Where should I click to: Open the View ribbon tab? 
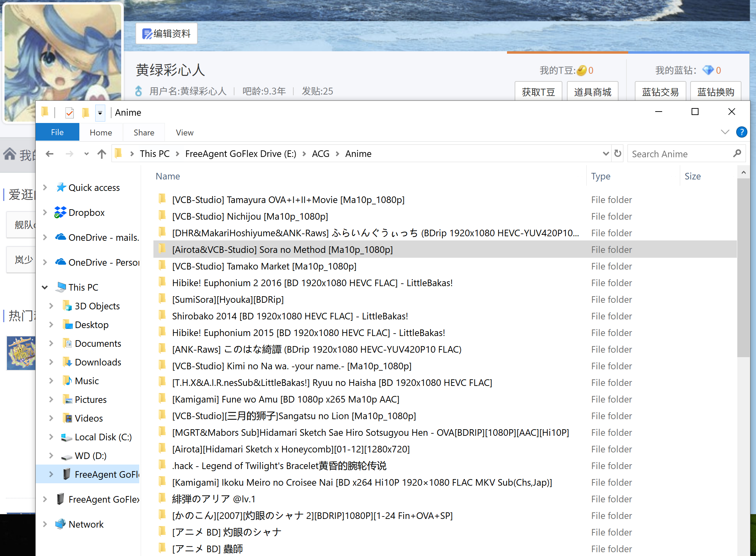point(185,133)
